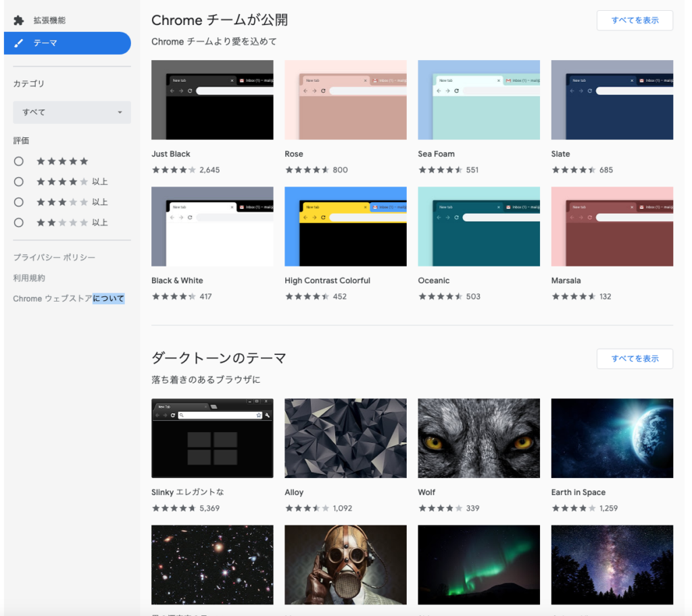Open the galaxy deep field theme thumbnail
This screenshot has height=616, width=692.
click(212, 565)
